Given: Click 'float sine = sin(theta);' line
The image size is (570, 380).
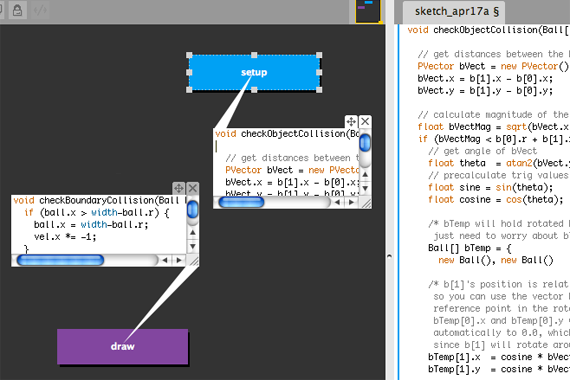Looking at the screenshot, I should tap(490, 187).
